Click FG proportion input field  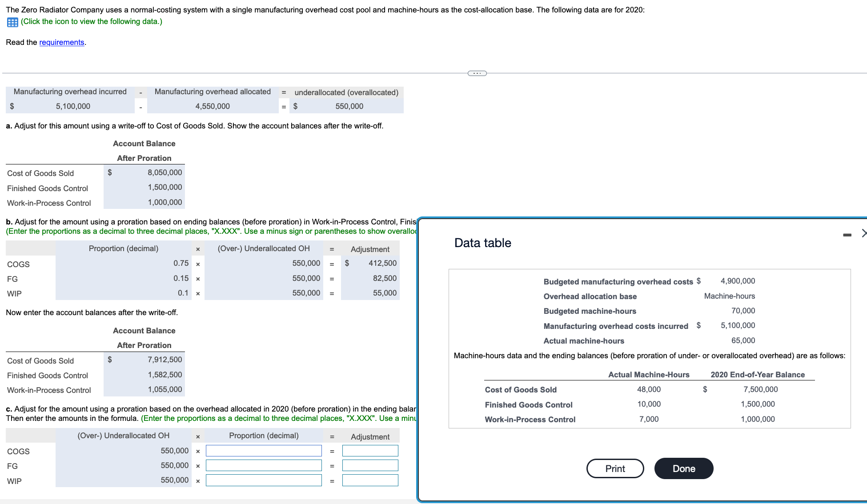pos(264,465)
